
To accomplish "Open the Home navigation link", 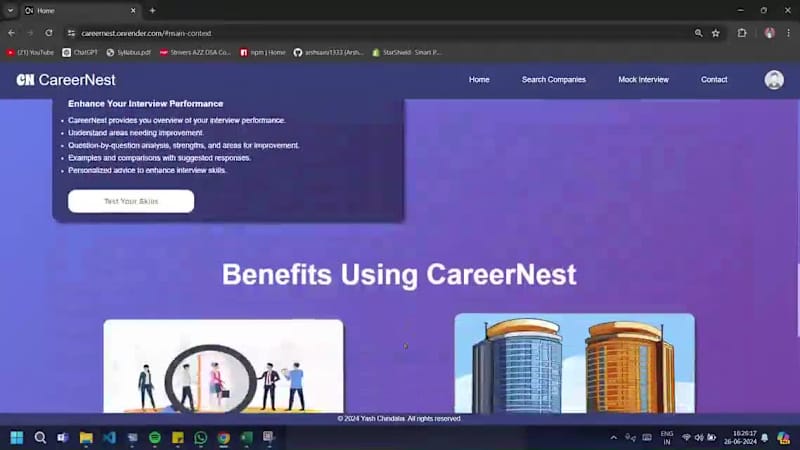I will [x=479, y=80].
